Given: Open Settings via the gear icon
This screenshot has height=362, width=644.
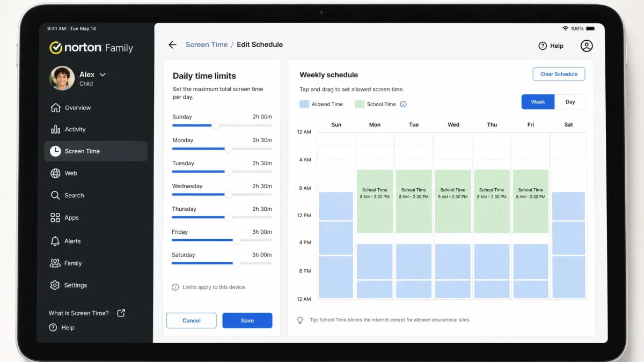Looking at the screenshot, I should (55, 285).
